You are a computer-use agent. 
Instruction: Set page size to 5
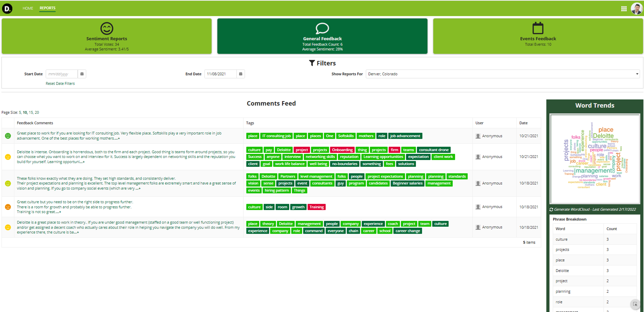[x=20, y=112]
